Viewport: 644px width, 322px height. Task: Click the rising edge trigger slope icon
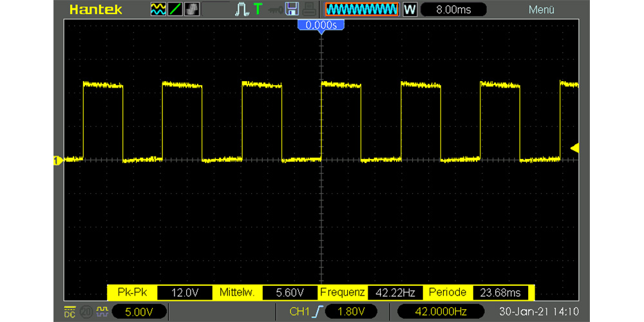click(x=316, y=311)
